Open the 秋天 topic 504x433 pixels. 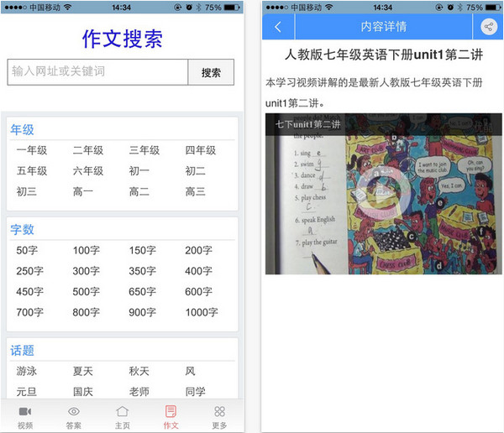coord(139,372)
